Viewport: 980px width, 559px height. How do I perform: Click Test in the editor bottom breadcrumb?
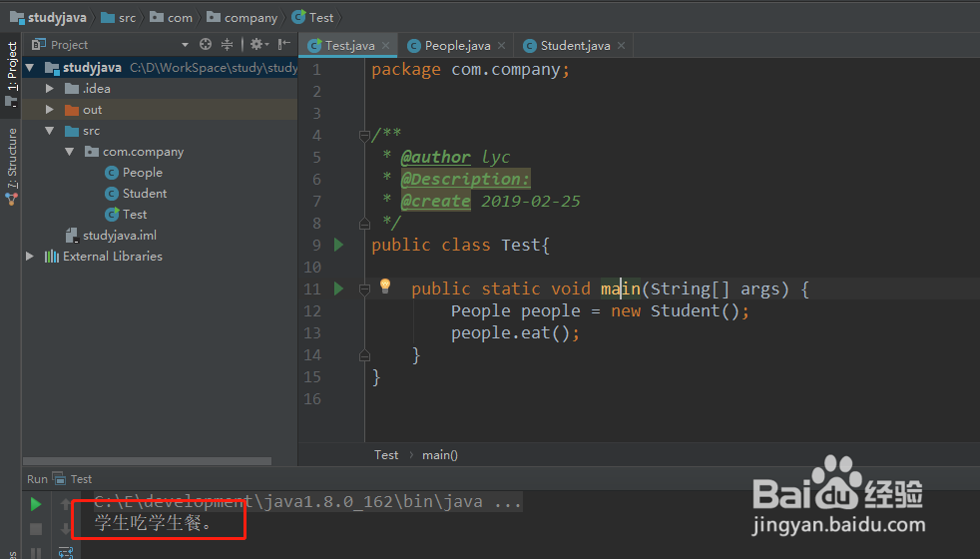tap(386, 455)
